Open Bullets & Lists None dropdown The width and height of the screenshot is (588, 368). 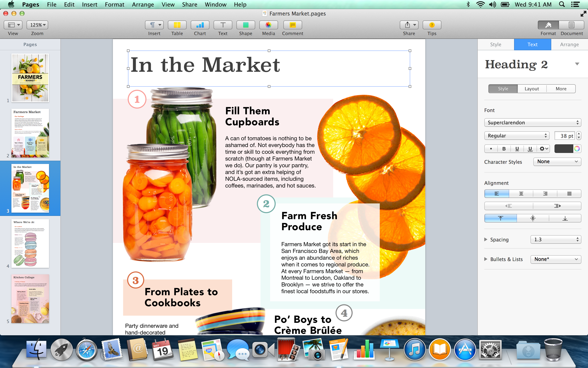556,259
